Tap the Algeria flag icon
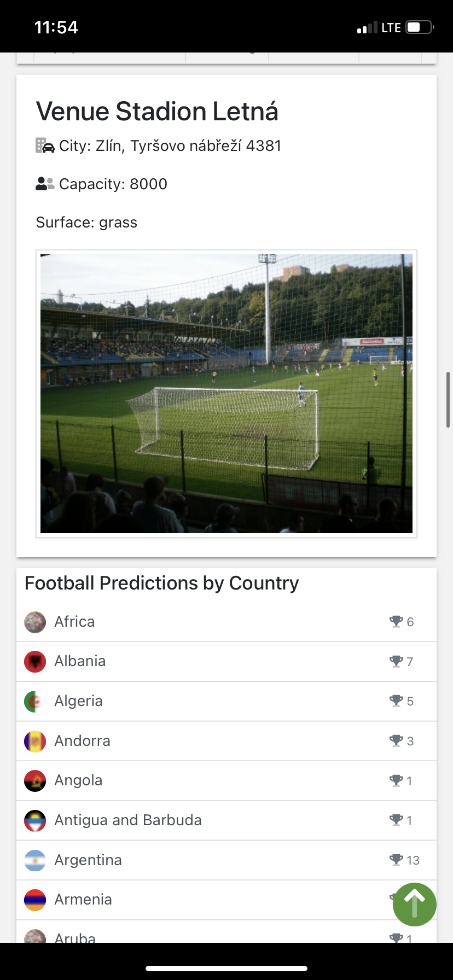The image size is (453, 980). coord(35,701)
